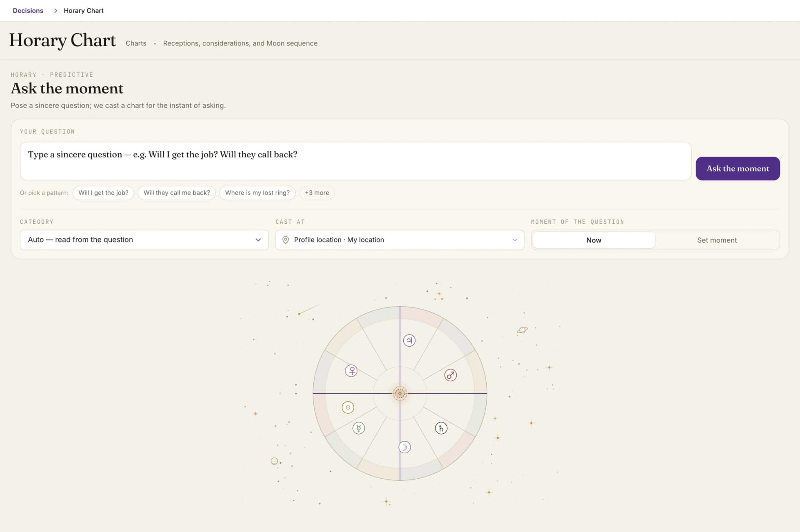Click the Category dropdown chevron arrow
Screen dimensions: 800x532
tap(258, 240)
